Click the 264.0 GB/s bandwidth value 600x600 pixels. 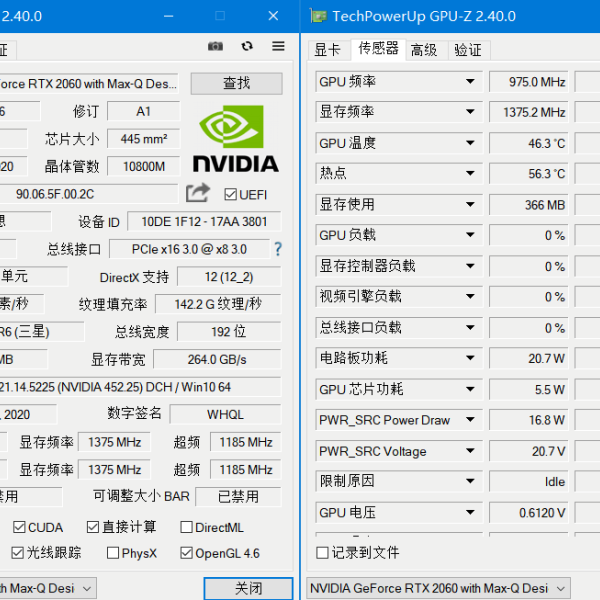click(217, 359)
